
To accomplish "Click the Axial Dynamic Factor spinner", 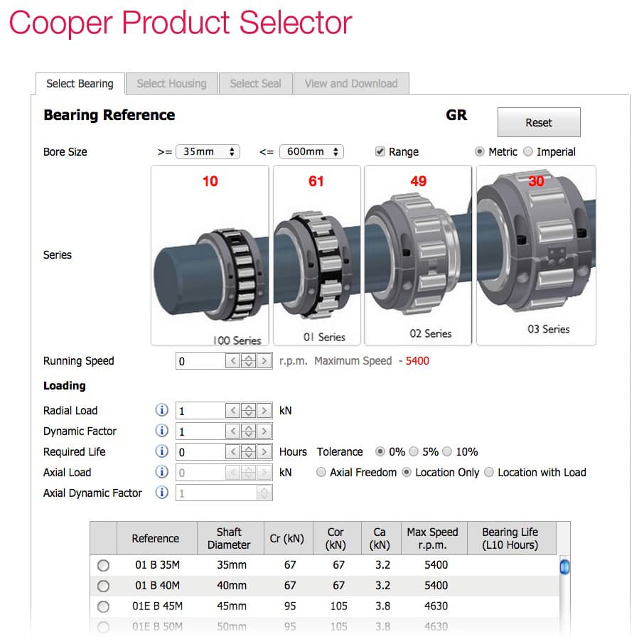I will (x=264, y=493).
